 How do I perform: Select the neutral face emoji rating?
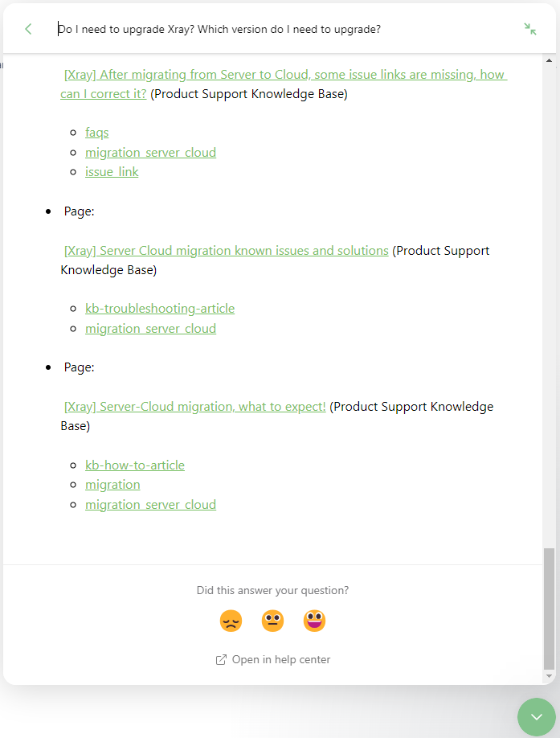pos(272,621)
